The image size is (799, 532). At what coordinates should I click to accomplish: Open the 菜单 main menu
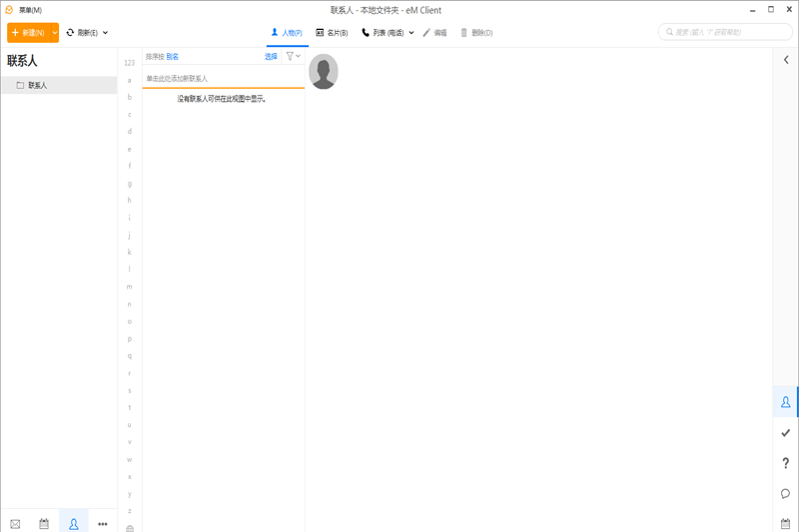pos(24,10)
